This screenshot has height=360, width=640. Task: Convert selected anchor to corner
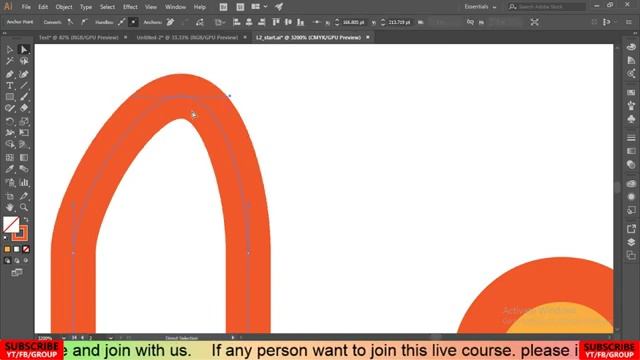point(71,22)
